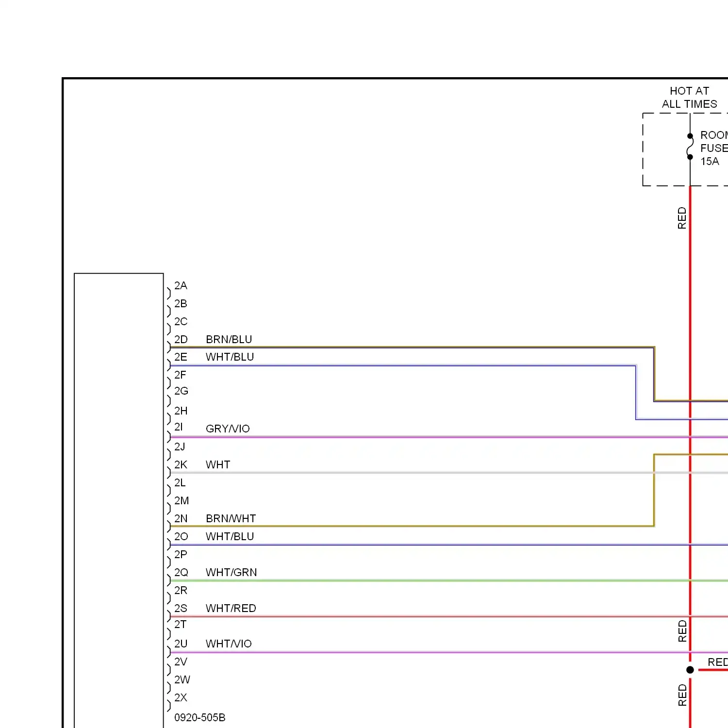Click pin label 2V

tap(181, 662)
